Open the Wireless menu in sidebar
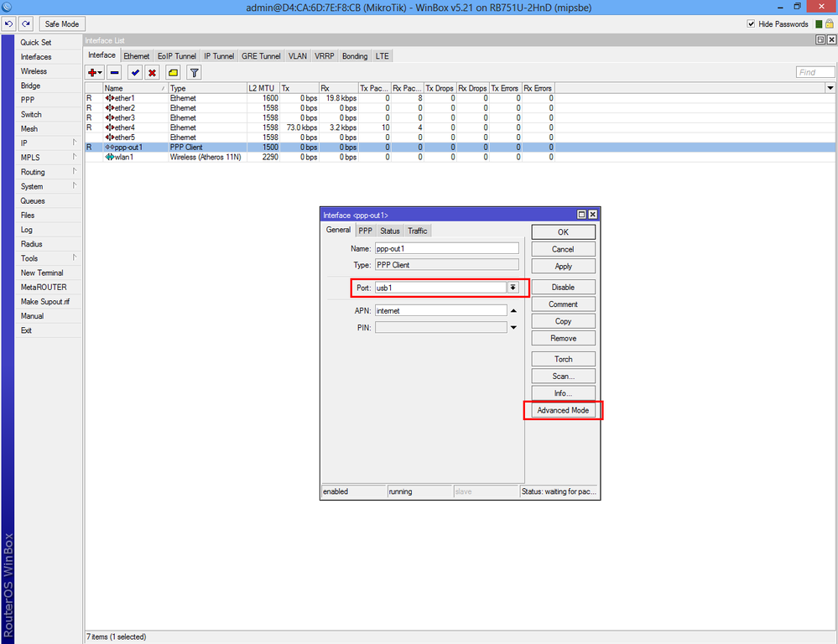Screen dimensions: 838x644 coord(34,71)
